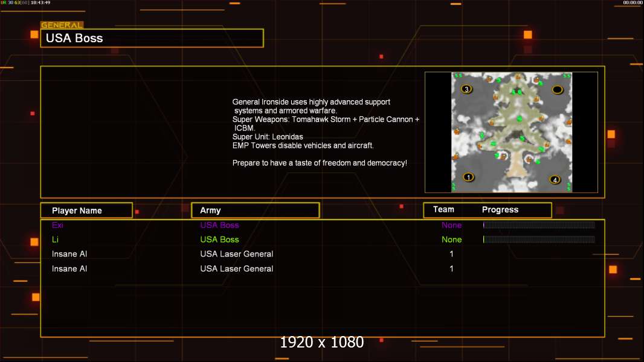This screenshot has width=644, height=362.
Task: Click start position 3 marker on map
Action: click(466, 89)
